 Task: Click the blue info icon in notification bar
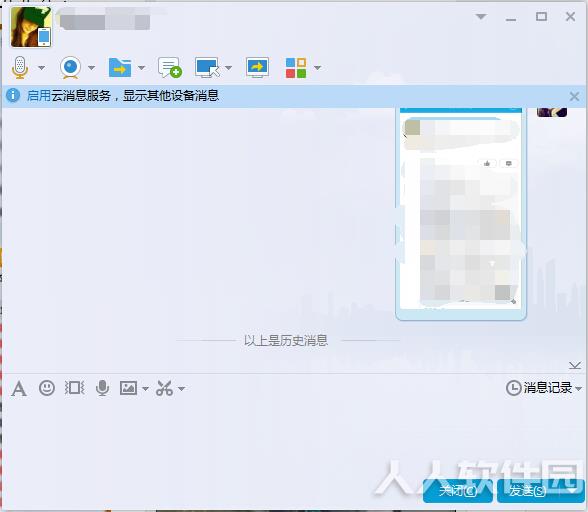pyautogui.click(x=13, y=95)
